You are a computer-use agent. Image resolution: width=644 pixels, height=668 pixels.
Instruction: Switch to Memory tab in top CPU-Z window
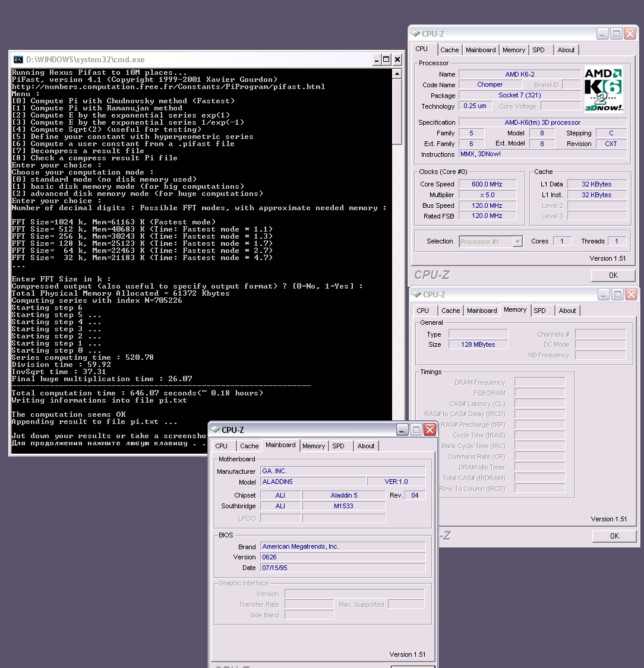513,50
